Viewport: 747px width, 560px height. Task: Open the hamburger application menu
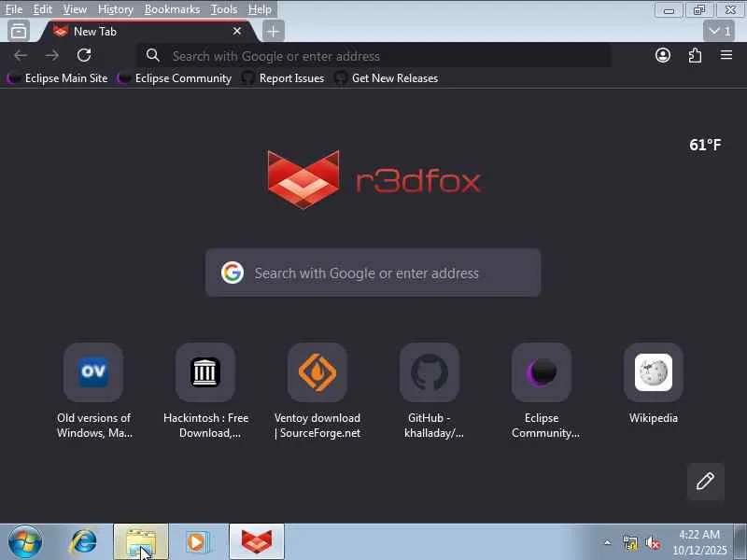(x=726, y=56)
